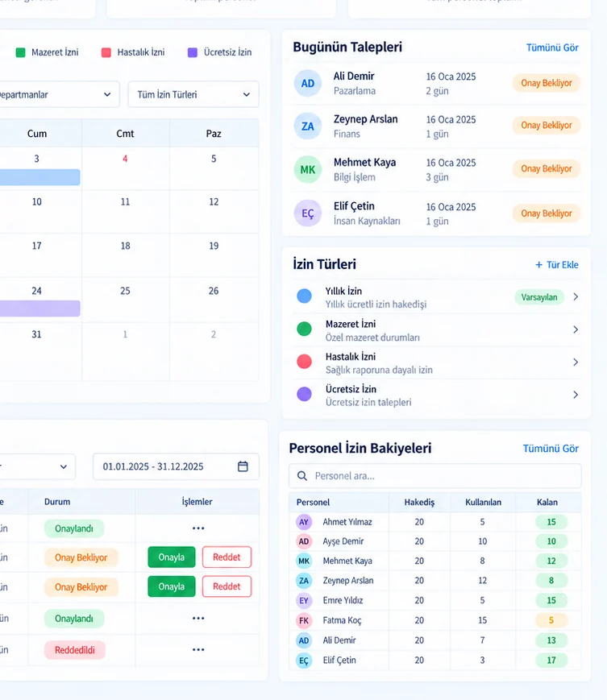Click Tümünü Gör in Personel İzin Bakiyeleri

click(551, 449)
